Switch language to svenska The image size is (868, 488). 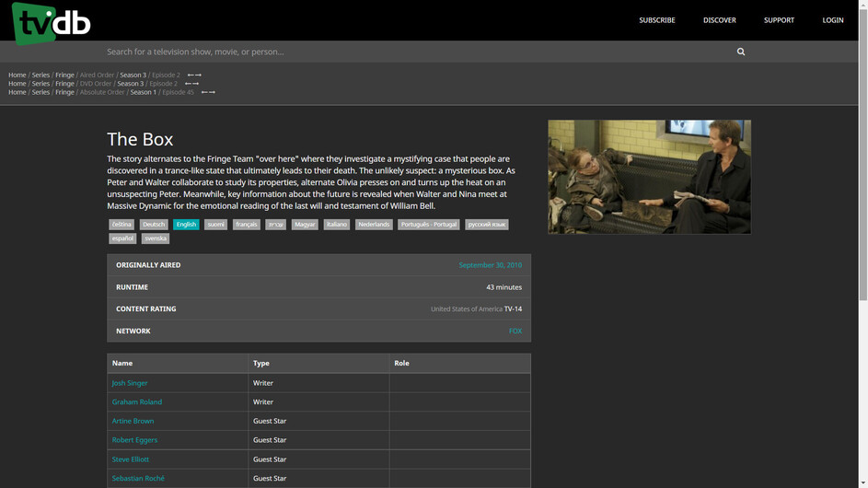(156, 238)
